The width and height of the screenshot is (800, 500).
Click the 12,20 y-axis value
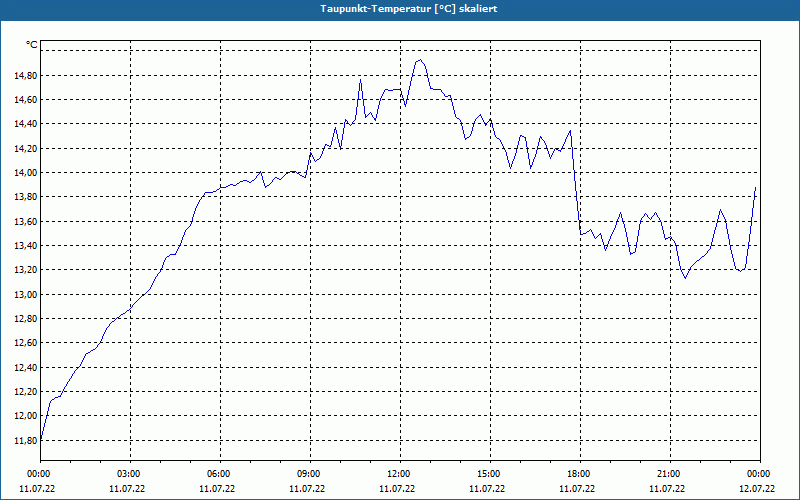click(25, 391)
